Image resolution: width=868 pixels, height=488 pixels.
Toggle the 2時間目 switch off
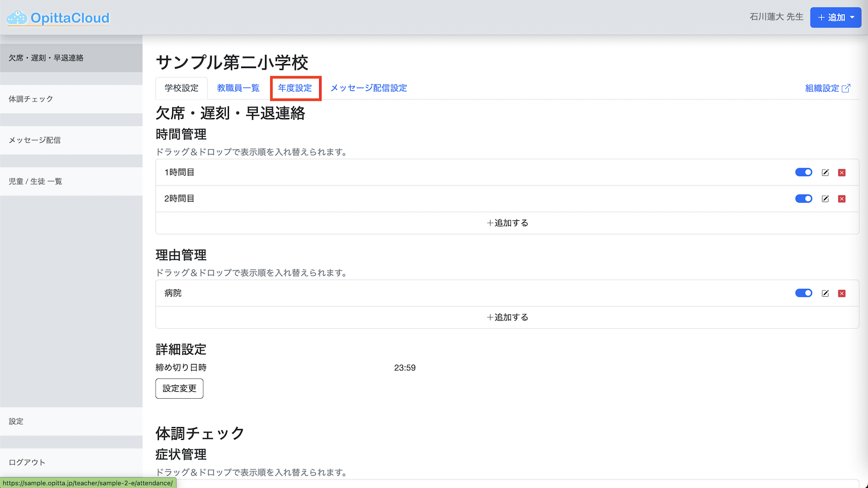point(804,198)
